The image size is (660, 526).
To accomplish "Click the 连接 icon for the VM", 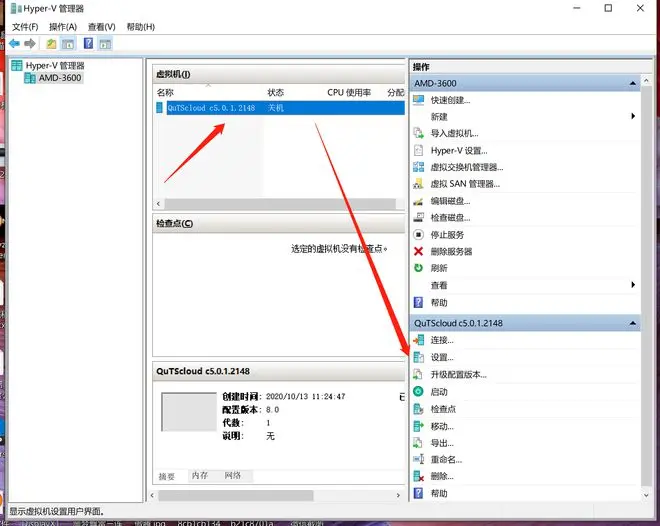I will tap(418, 340).
